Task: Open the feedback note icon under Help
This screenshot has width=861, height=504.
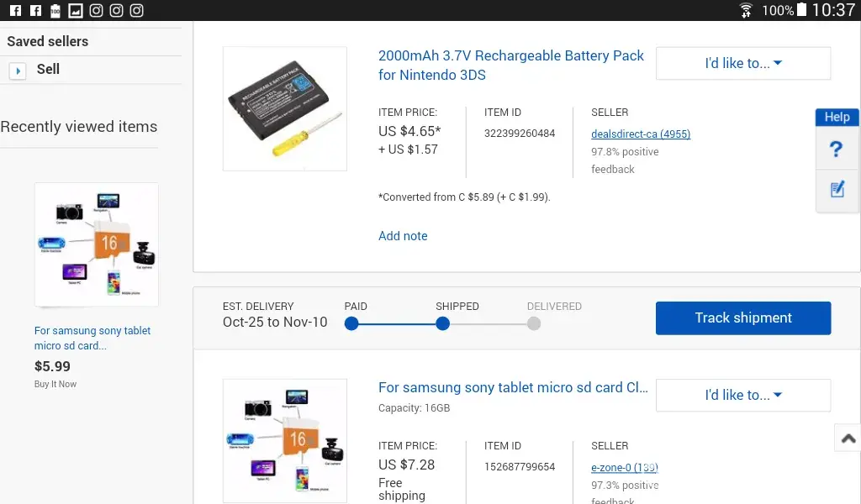Action: [x=837, y=190]
